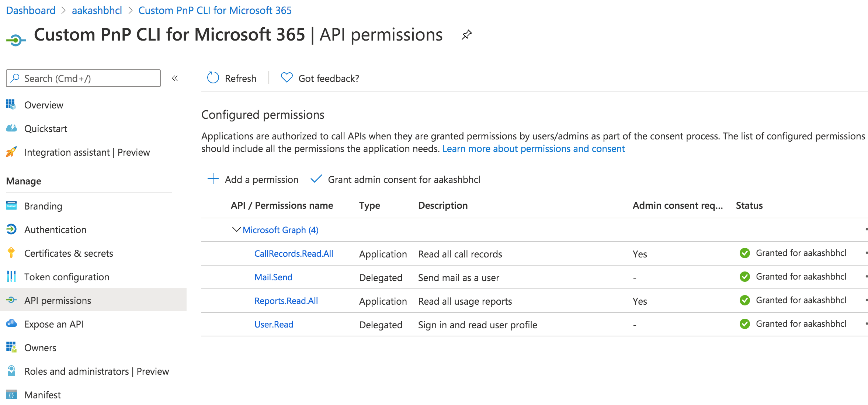The height and width of the screenshot is (405, 868).
Task: Collapse the left navigation pane
Action: tap(175, 78)
